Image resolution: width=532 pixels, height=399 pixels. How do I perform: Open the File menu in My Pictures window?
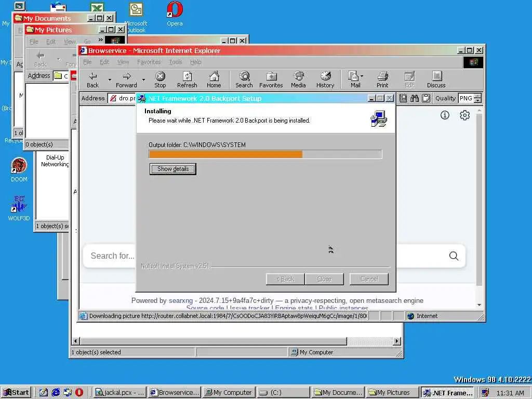(34, 42)
